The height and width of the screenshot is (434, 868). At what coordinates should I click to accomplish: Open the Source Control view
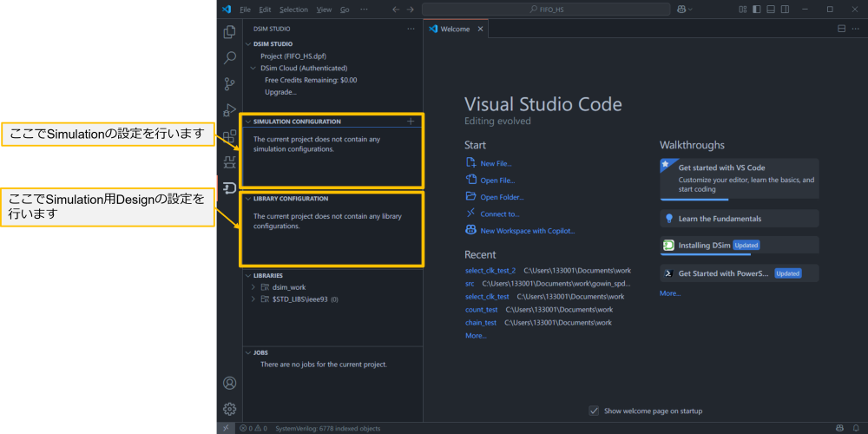tap(229, 84)
